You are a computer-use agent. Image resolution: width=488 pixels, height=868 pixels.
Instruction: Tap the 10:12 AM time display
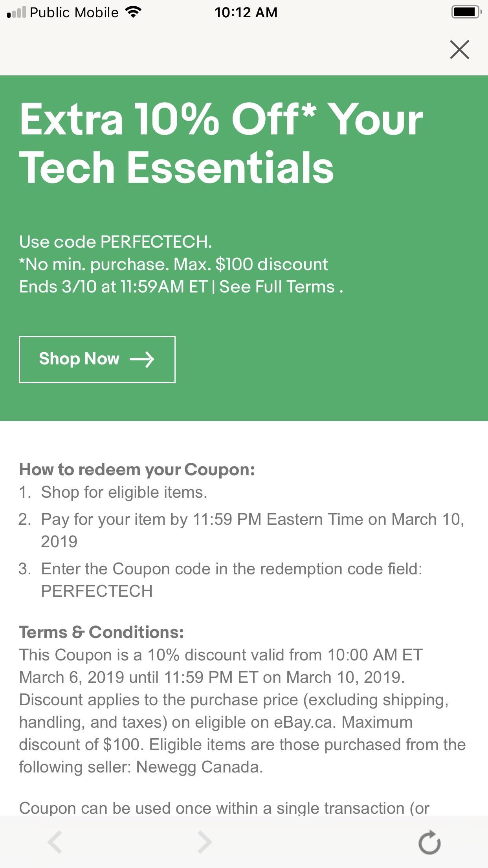(247, 12)
